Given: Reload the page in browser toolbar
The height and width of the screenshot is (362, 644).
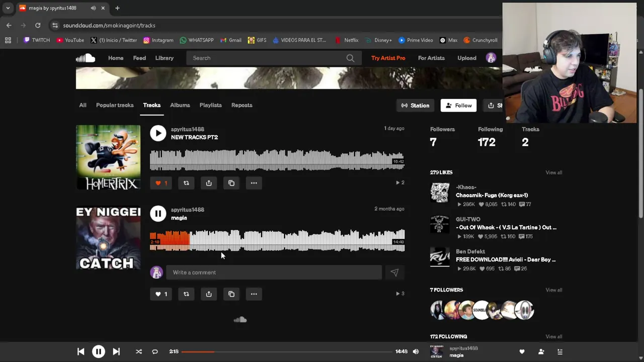Looking at the screenshot, I should [38, 25].
